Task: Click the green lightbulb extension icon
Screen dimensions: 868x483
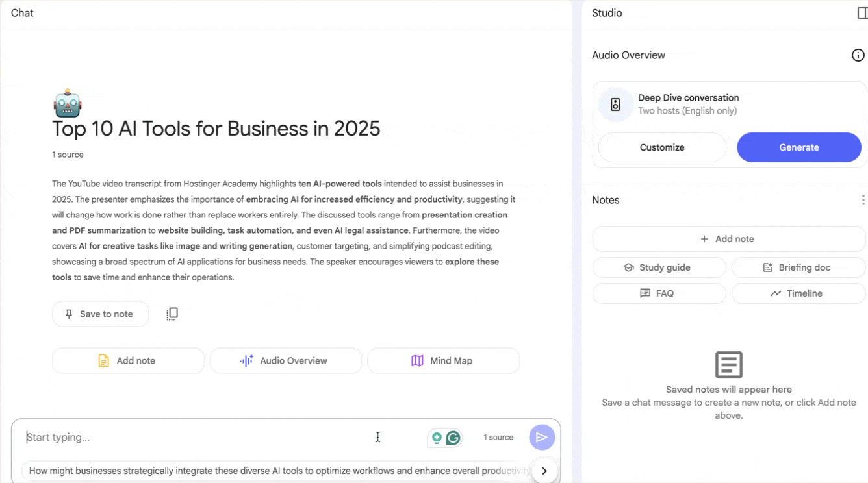Action: click(437, 438)
